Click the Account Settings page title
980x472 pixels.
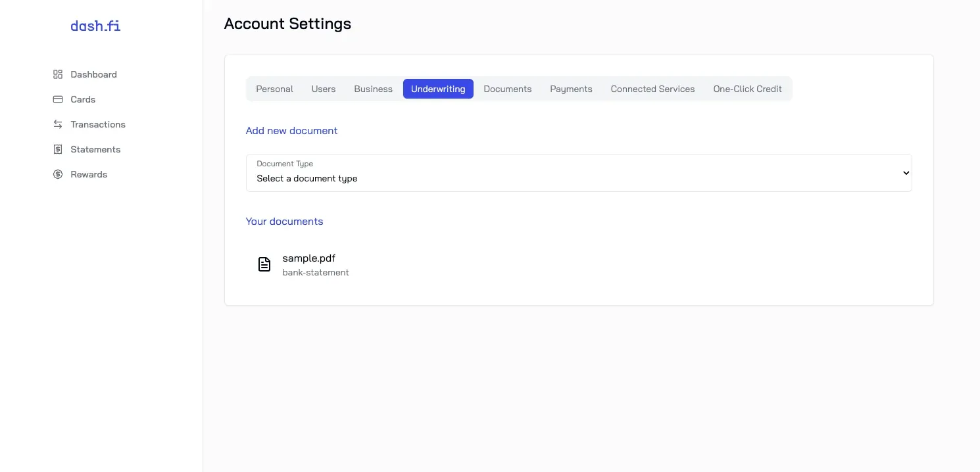pos(287,24)
